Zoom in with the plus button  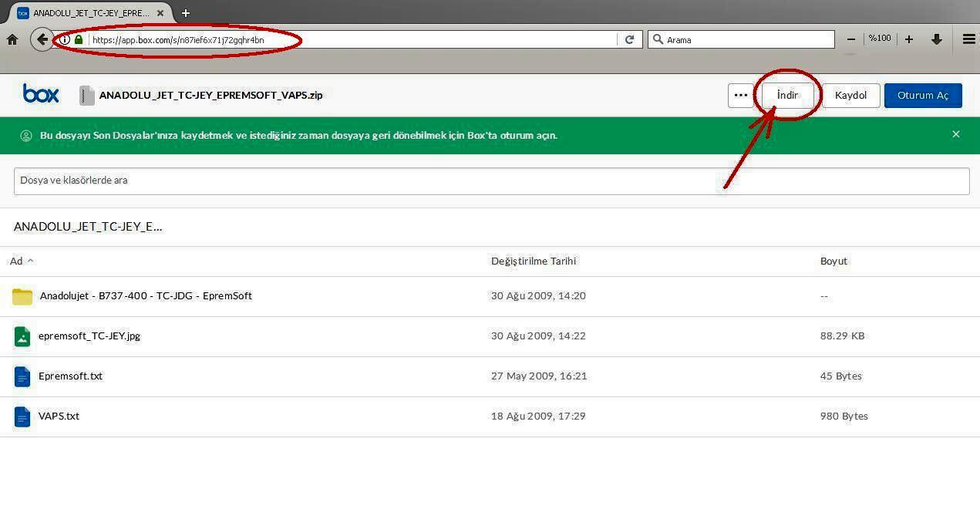(909, 39)
